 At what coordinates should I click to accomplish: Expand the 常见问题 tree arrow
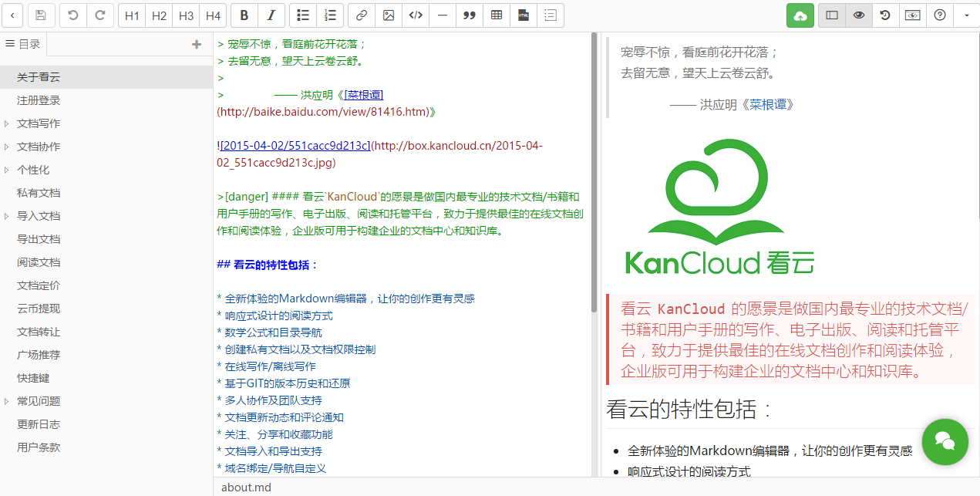tap(7, 401)
